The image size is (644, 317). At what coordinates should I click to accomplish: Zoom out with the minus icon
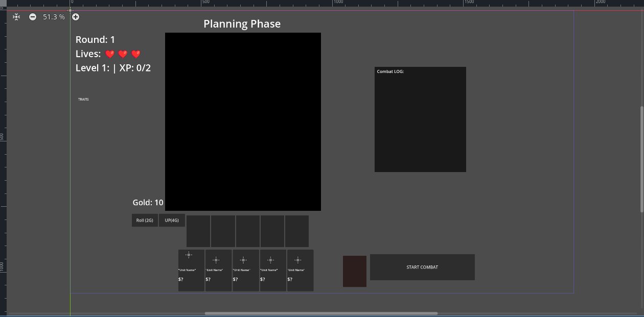pyautogui.click(x=33, y=17)
